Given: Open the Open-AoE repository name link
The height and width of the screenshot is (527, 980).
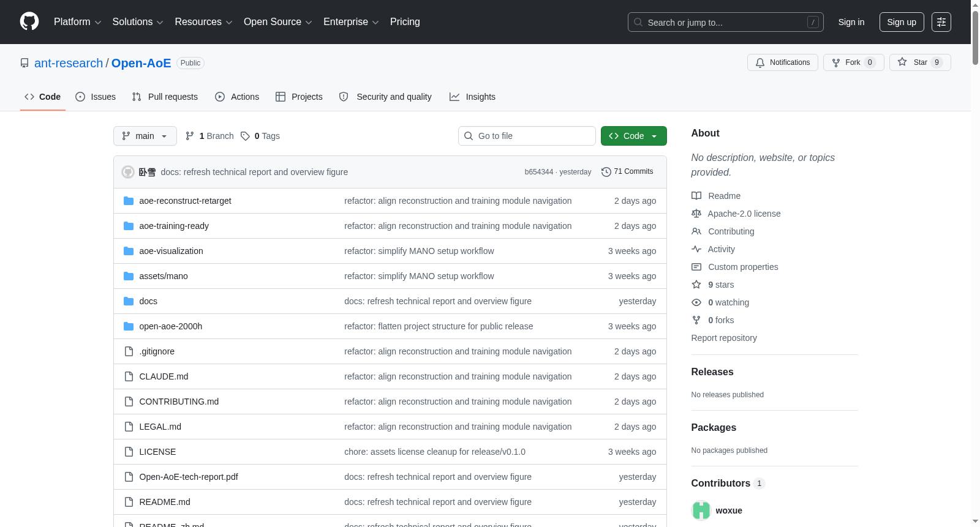Looking at the screenshot, I should (141, 63).
